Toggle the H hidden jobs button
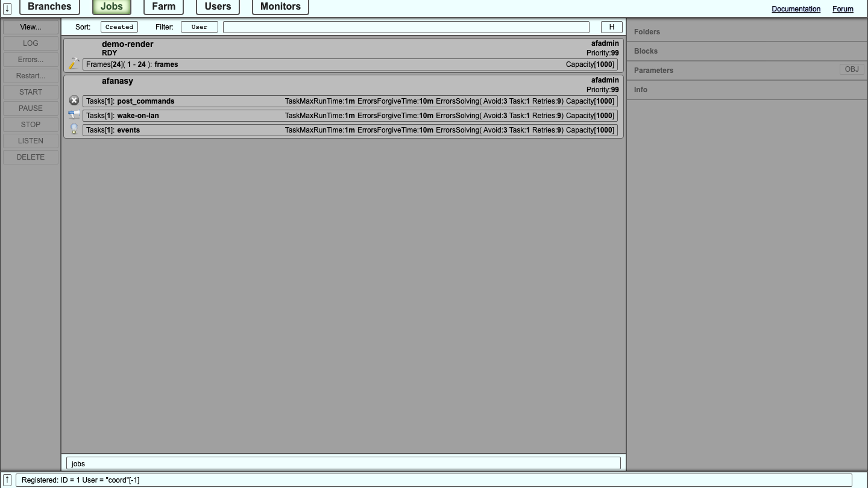 click(x=612, y=27)
